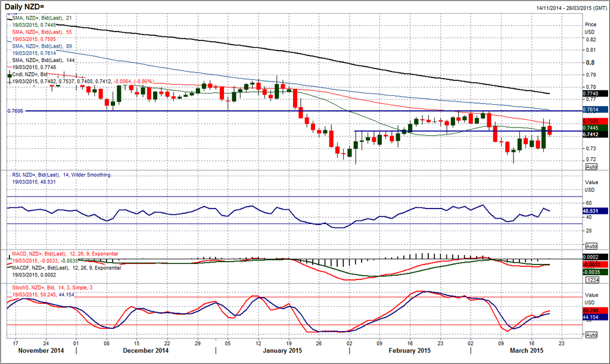This screenshot has height=364, width=610.
Task: Click the 1234 button in the MACD panel
Action: [x=593, y=280]
